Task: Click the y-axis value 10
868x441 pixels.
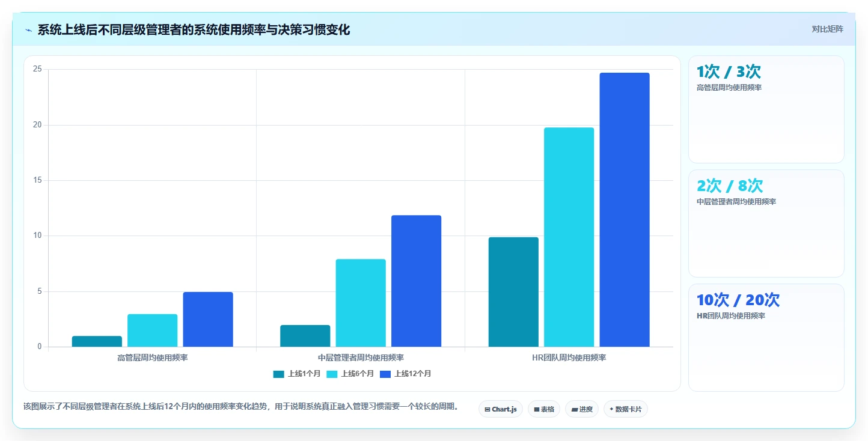Action: [x=37, y=236]
